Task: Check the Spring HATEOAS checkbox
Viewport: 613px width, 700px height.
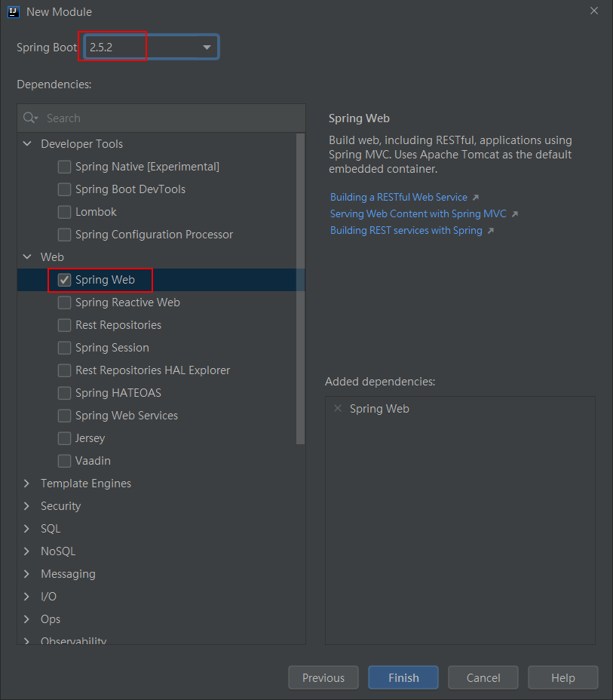Action: tap(64, 393)
